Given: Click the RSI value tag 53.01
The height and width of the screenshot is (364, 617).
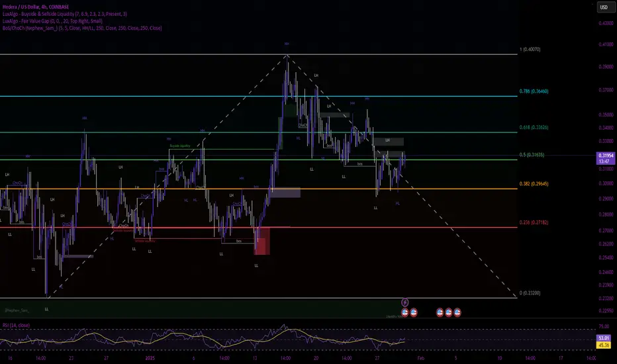Looking at the screenshot, I should click(x=604, y=338).
